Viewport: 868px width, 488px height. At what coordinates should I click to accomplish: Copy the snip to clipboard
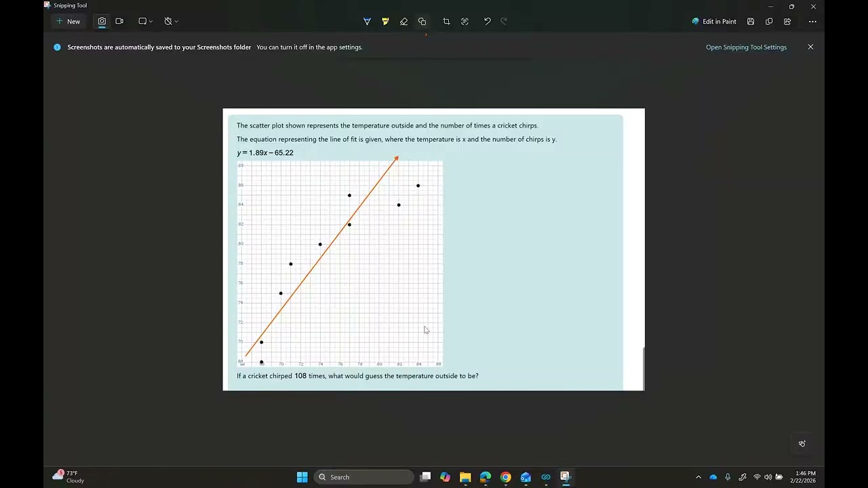[769, 22]
